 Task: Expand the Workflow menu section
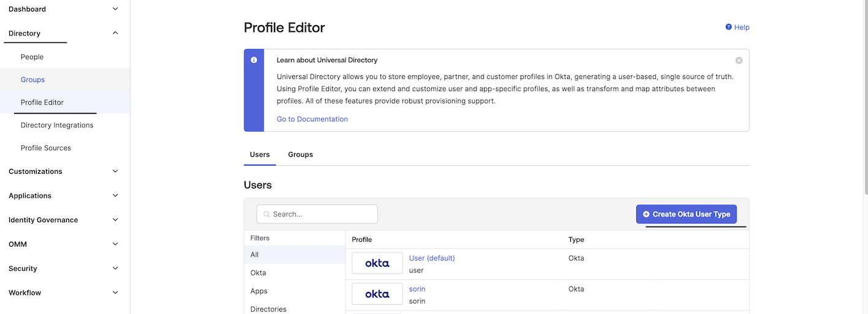tap(115, 293)
